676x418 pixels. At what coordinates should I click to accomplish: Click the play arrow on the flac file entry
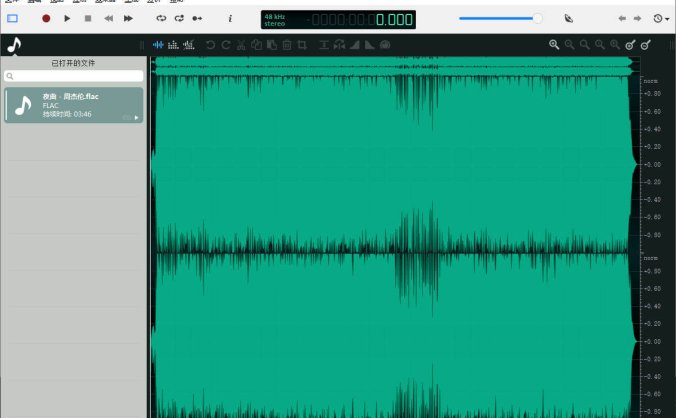pos(136,117)
